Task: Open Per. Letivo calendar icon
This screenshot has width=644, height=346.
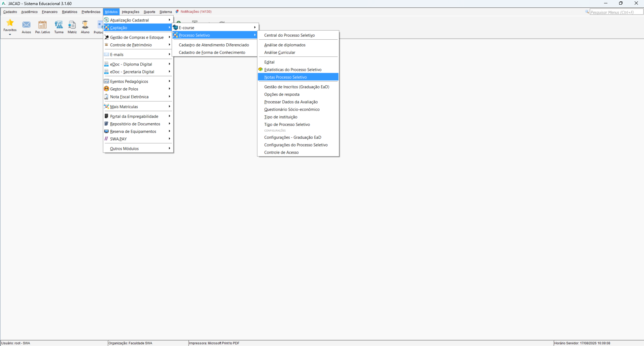Action: pyautogui.click(x=42, y=25)
